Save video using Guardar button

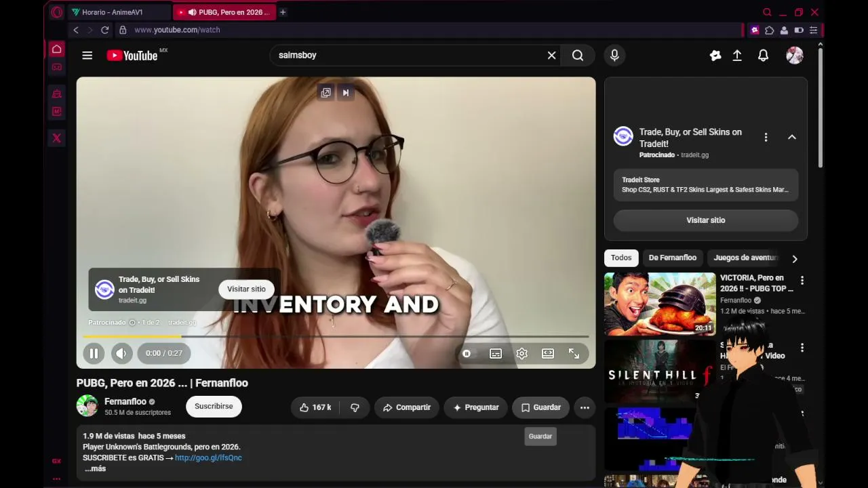[x=540, y=407]
